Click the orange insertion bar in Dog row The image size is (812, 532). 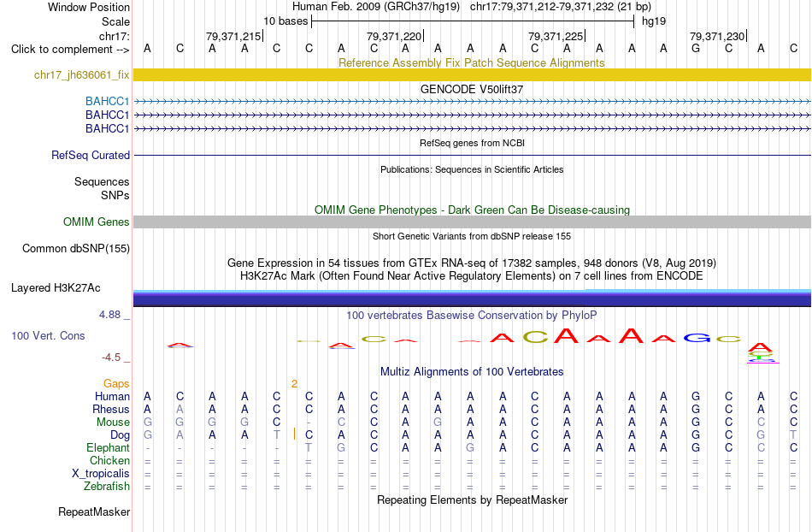(x=294, y=434)
